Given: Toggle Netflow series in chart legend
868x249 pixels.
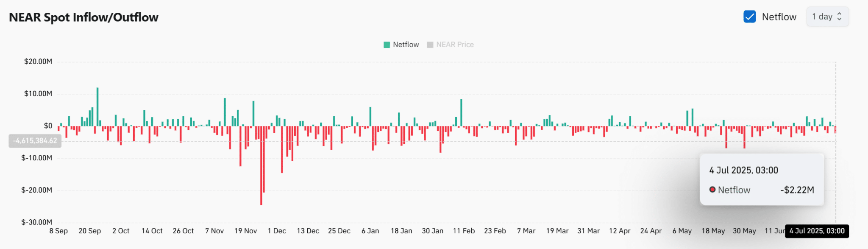Looking at the screenshot, I should pyautogui.click(x=401, y=45).
